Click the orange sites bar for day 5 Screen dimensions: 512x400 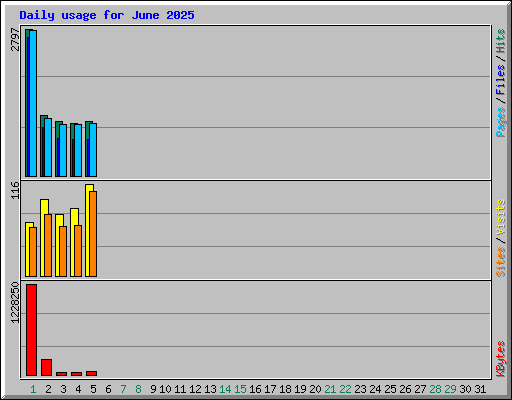(93, 234)
